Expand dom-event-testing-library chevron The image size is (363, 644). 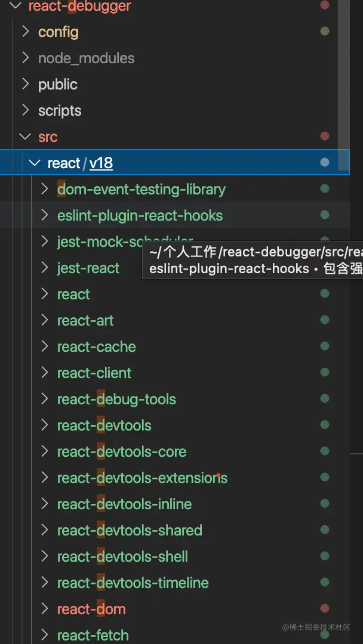(44, 190)
